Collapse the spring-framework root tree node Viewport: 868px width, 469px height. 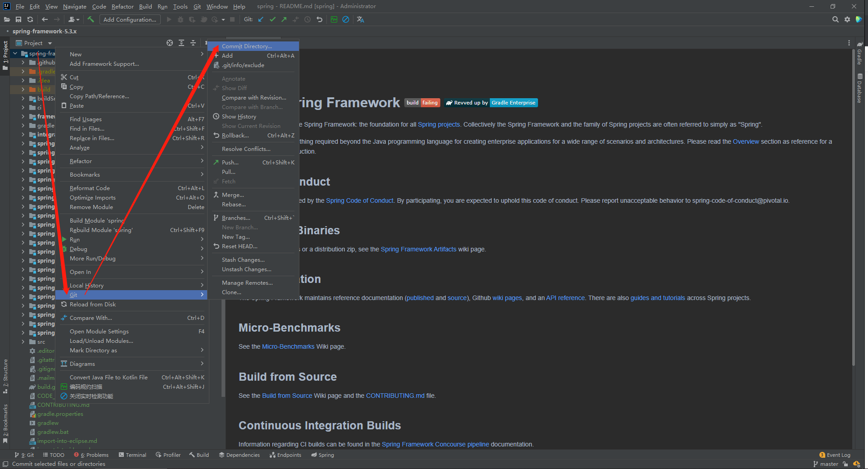[x=15, y=54]
